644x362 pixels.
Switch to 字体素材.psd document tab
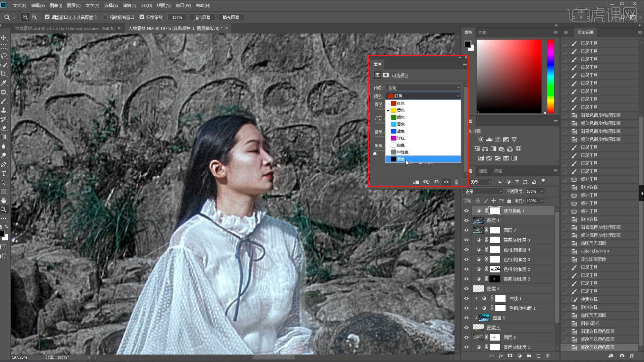[64, 28]
